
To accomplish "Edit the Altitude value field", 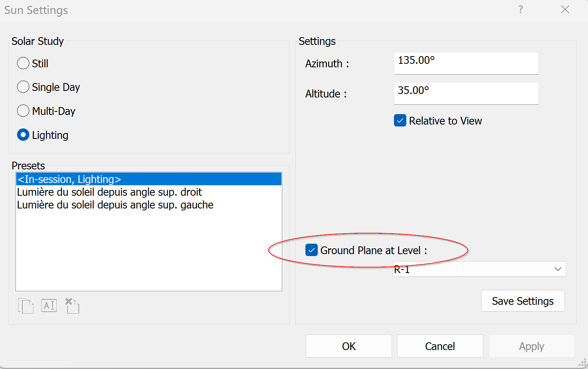I will point(466,93).
